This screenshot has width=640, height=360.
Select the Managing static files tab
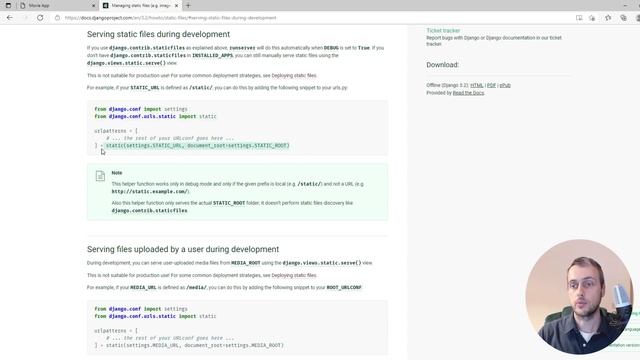tap(140, 6)
